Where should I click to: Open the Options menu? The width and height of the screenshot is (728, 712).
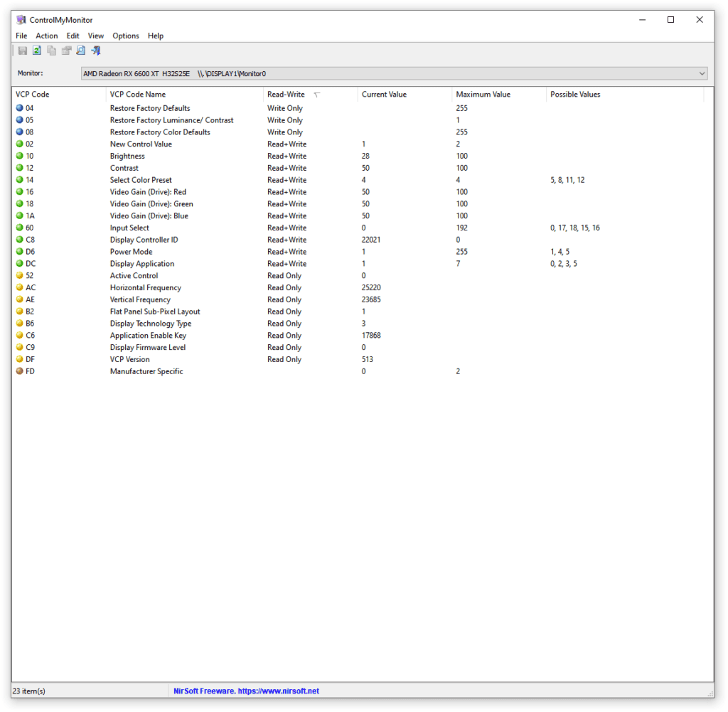[126, 36]
